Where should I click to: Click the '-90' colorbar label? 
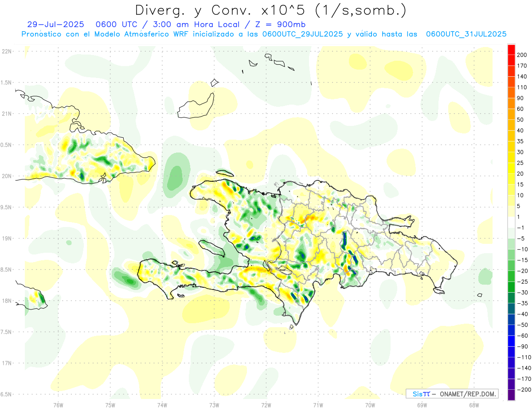(522, 347)
